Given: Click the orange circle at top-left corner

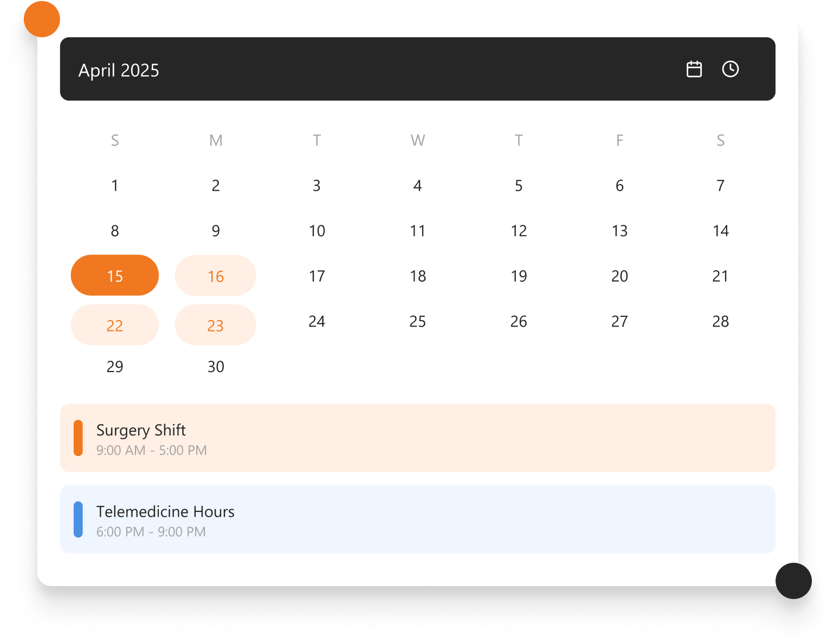Looking at the screenshot, I should tap(42, 19).
